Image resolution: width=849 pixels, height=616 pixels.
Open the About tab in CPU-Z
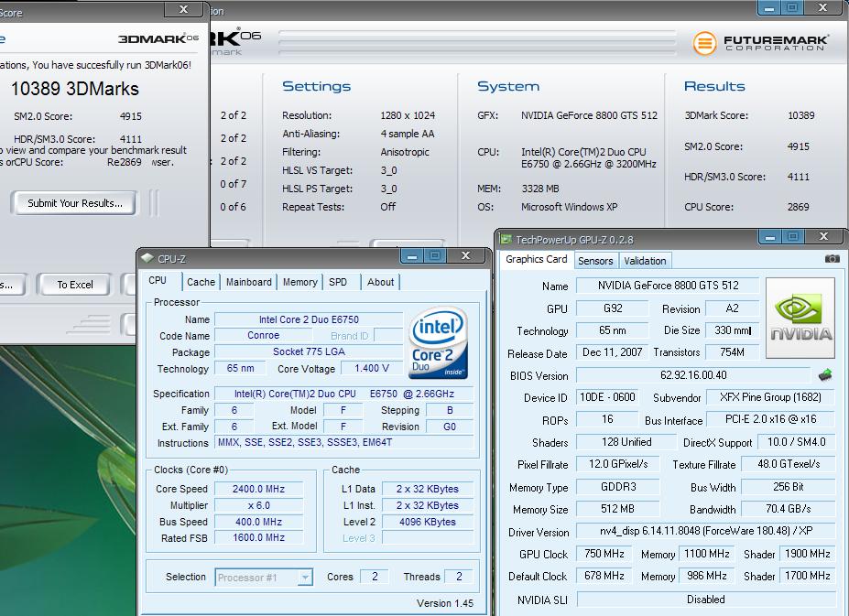[x=381, y=282]
